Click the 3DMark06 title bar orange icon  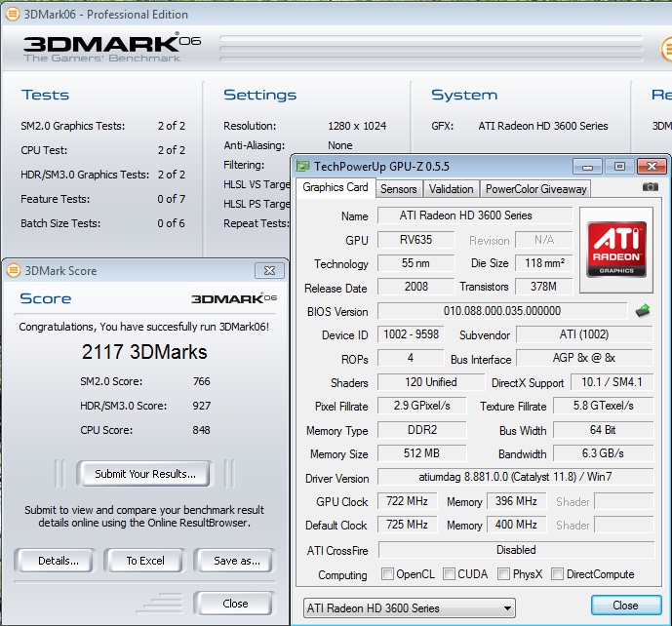12,15
